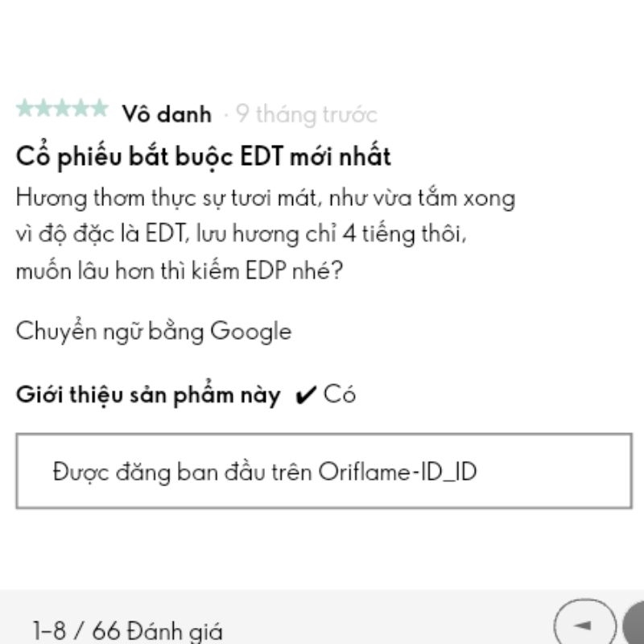
Task: Click the dark next page button
Action: [634, 626]
